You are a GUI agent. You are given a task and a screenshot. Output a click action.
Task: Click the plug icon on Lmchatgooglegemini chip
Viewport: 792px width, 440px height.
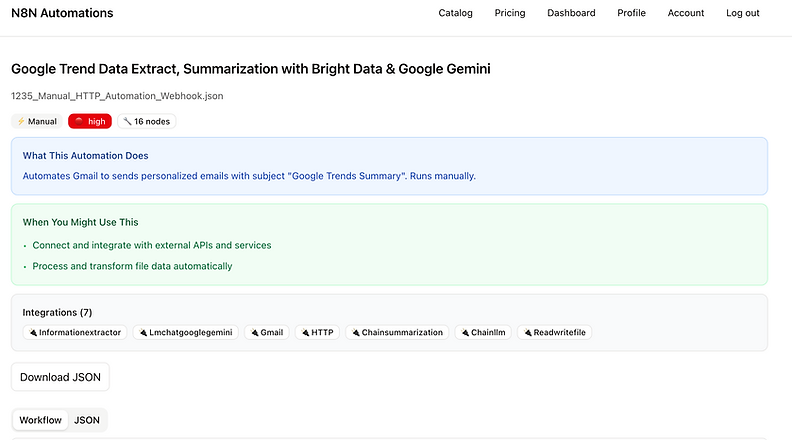coord(143,332)
